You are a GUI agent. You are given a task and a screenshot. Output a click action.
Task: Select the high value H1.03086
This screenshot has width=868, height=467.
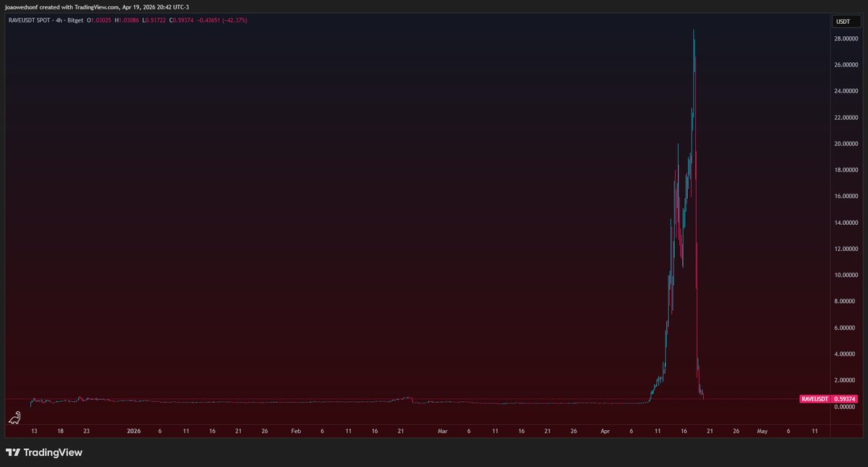pos(127,20)
